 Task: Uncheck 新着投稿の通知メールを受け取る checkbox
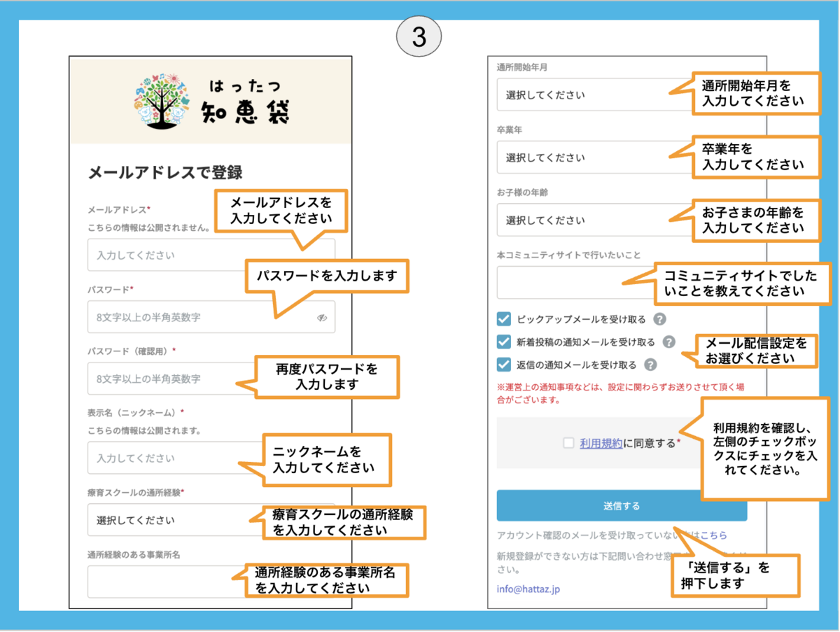pyautogui.click(x=503, y=342)
